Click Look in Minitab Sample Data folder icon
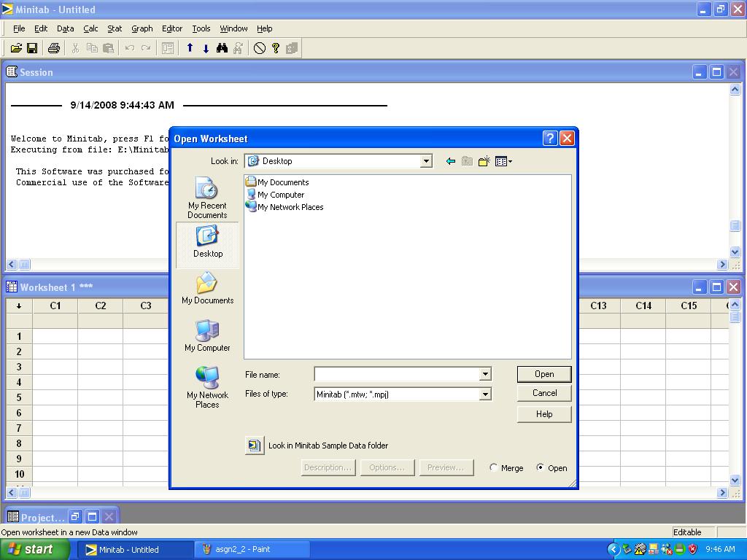The image size is (747, 560). (x=254, y=446)
